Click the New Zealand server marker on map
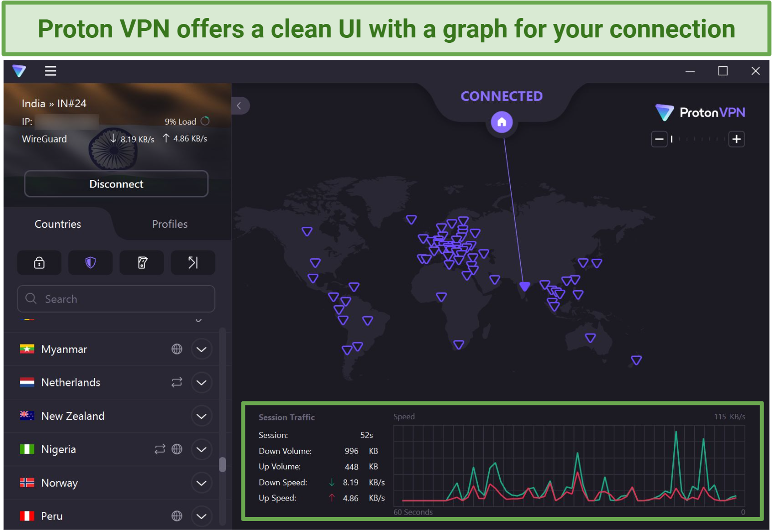 (636, 360)
